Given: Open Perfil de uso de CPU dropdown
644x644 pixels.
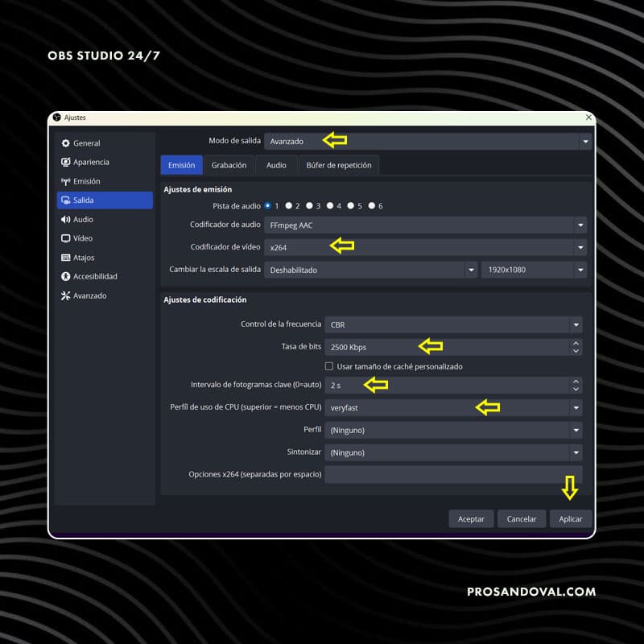Looking at the screenshot, I should [x=453, y=408].
